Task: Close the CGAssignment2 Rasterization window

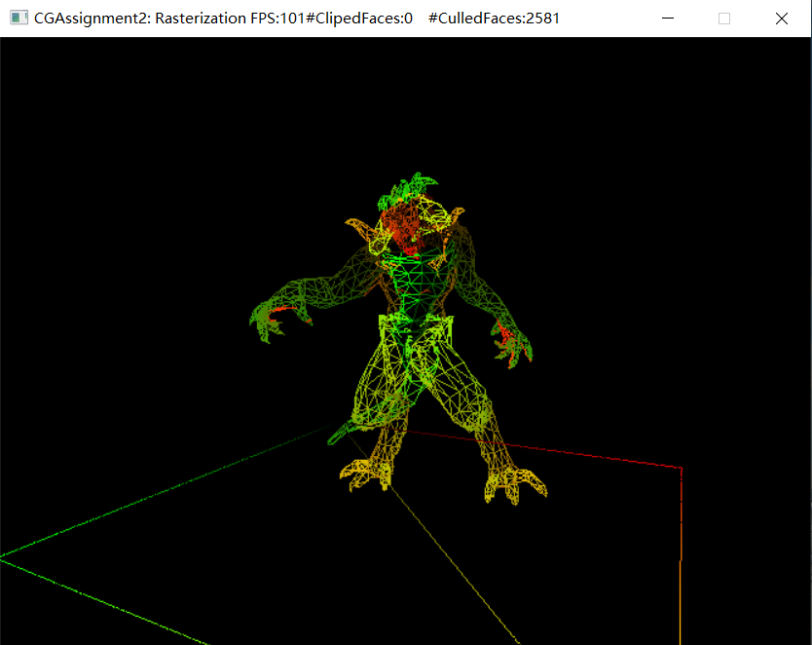Action: 782,19
